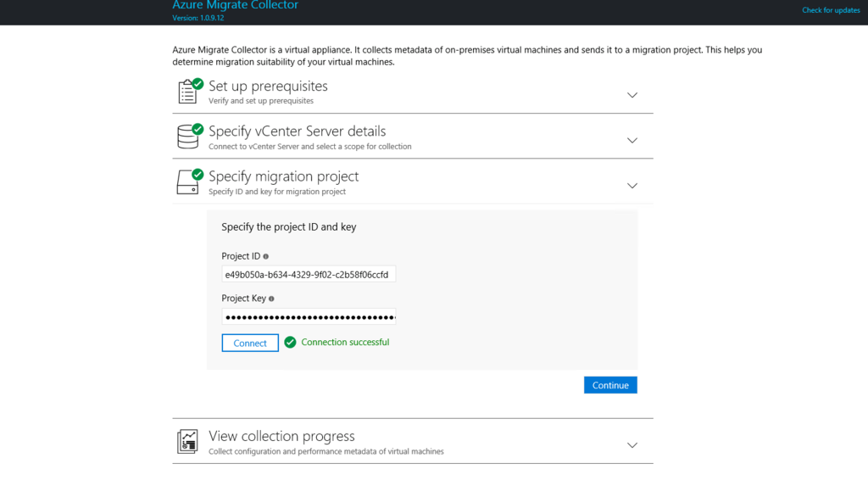Click the 'Connection successful' status text
The height and width of the screenshot is (486, 868).
(345, 343)
